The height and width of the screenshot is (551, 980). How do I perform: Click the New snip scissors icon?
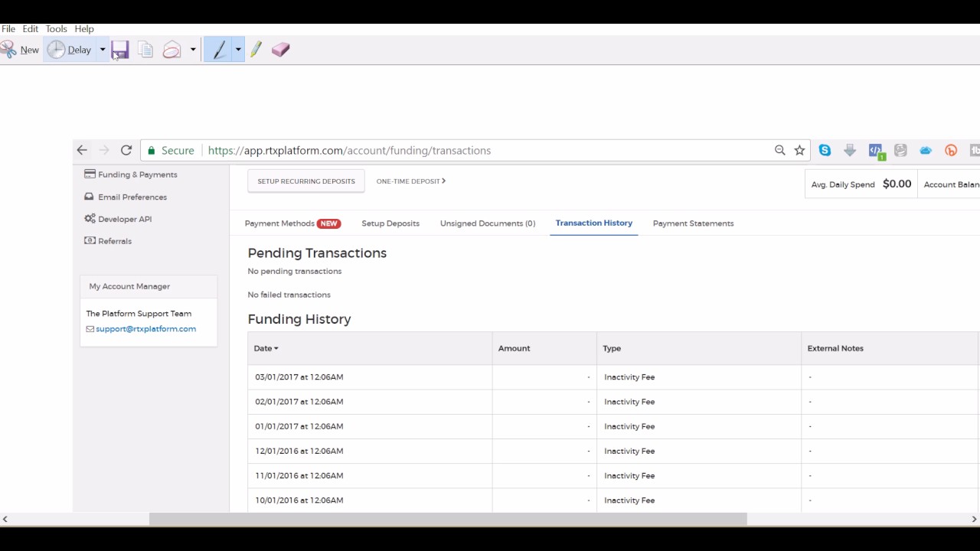(x=9, y=50)
